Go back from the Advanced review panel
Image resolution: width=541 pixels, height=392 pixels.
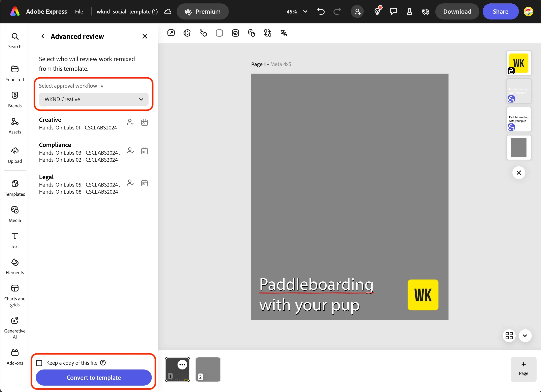[43, 36]
